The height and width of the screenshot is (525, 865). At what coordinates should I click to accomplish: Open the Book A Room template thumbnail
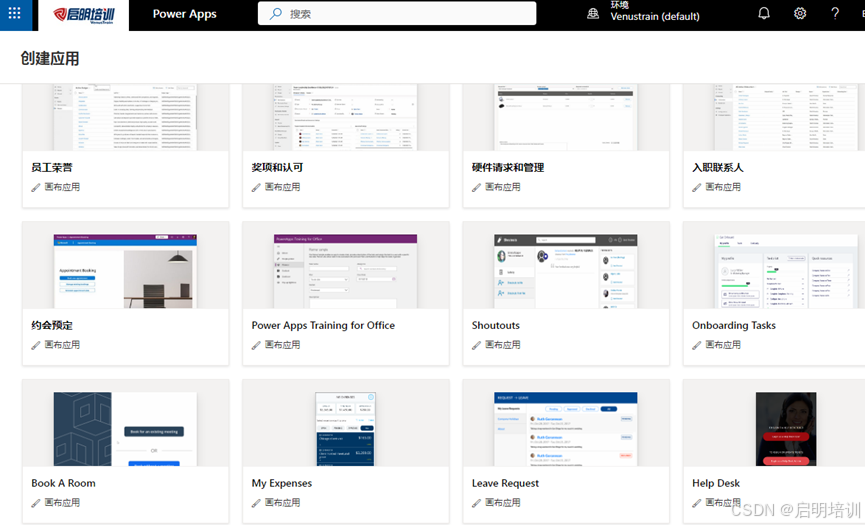125,429
